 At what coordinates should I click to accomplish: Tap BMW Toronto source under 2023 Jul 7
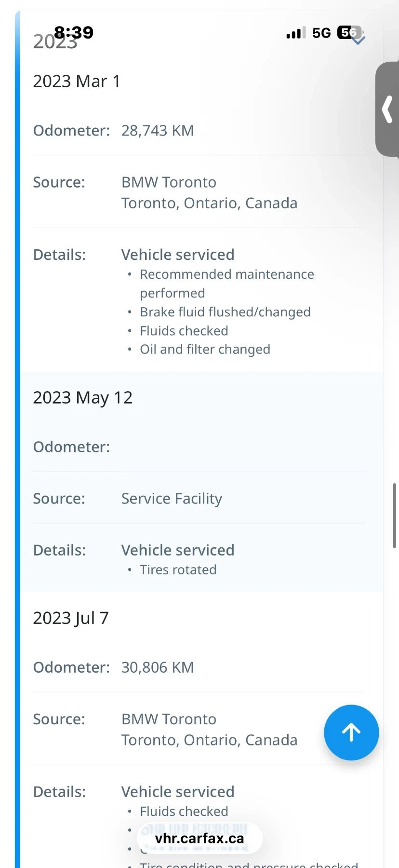[x=169, y=719]
